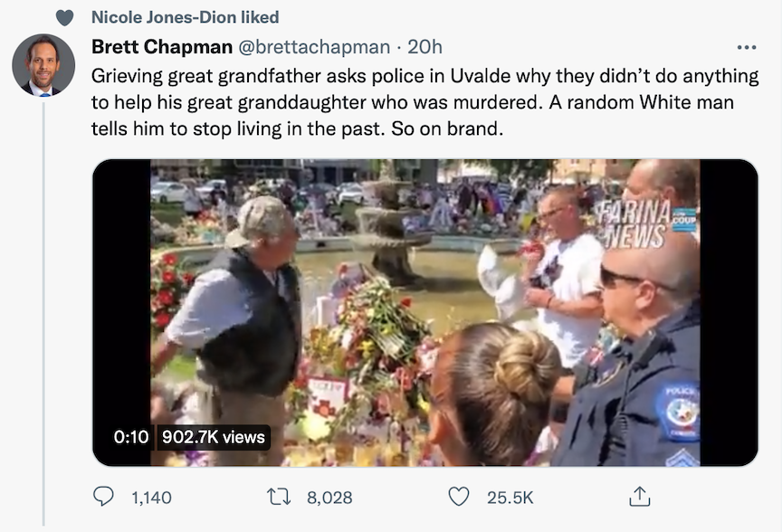Click the 'Nicole Jones-Dion liked' label

tap(185, 17)
